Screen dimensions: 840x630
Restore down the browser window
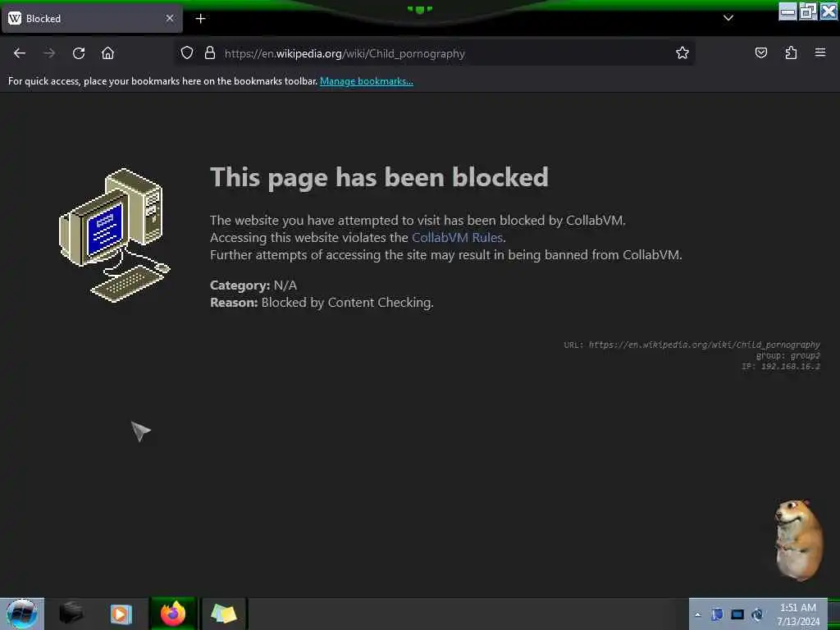point(808,11)
